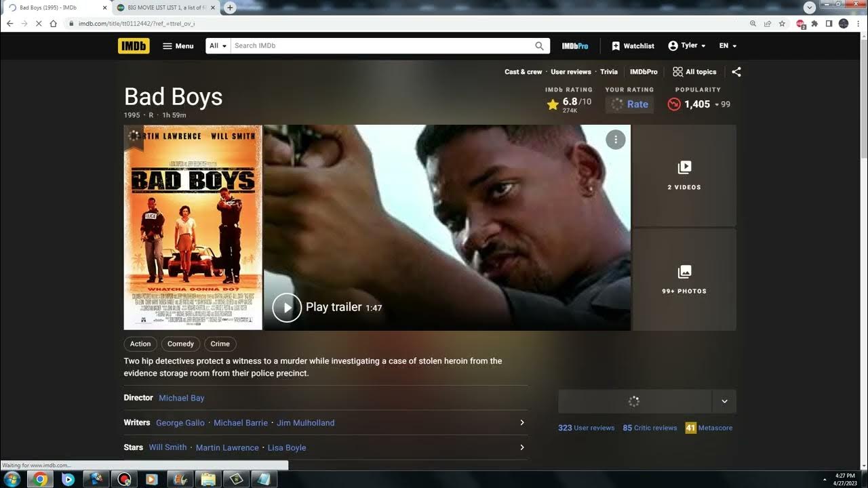The height and width of the screenshot is (488, 868).
Task: Select the Comedy genre chip
Action: (180, 344)
